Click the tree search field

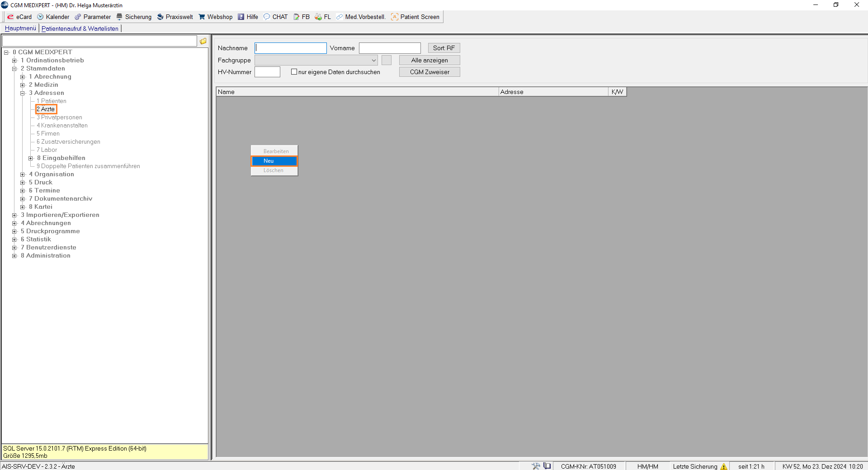[x=99, y=41]
